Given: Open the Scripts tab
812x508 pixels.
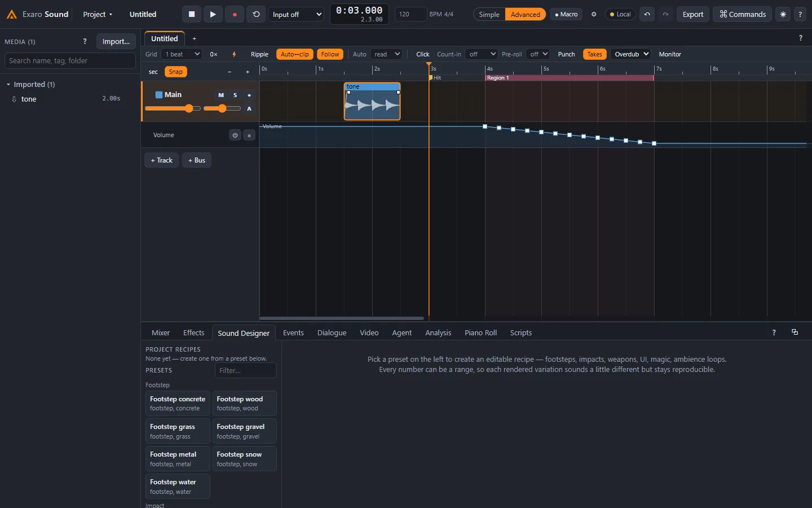Looking at the screenshot, I should point(521,332).
